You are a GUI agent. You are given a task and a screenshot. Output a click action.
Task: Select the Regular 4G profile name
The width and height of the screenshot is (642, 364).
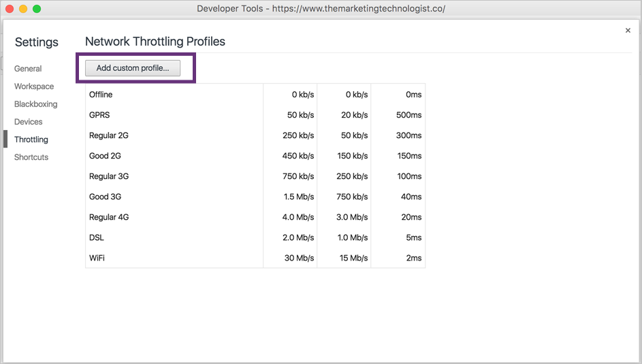pyautogui.click(x=109, y=217)
